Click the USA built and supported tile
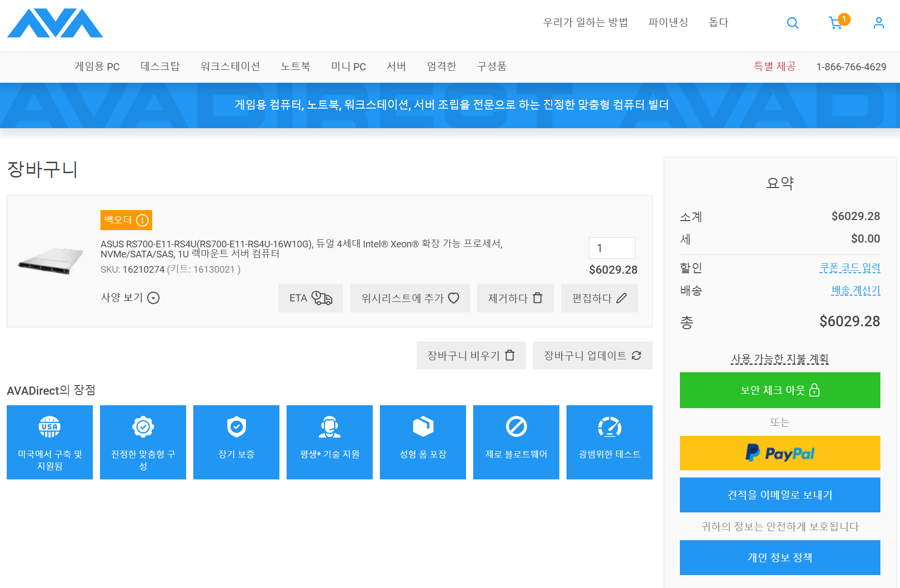Screen dimensions: 900x588 (50, 442)
